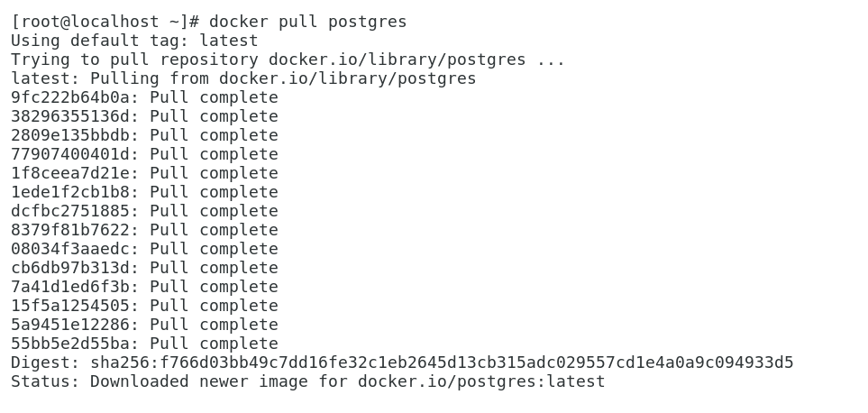Viewport: 868px width, 413px height.
Task: Click the "docker pull postgres" command text
Action: point(307,22)
